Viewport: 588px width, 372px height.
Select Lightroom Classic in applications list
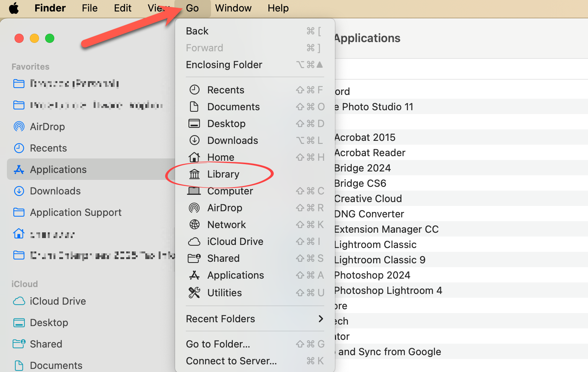point(375,245)
